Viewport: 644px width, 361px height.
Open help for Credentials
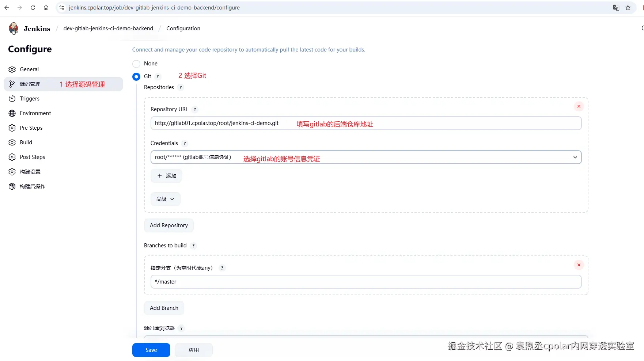point(185,144)
